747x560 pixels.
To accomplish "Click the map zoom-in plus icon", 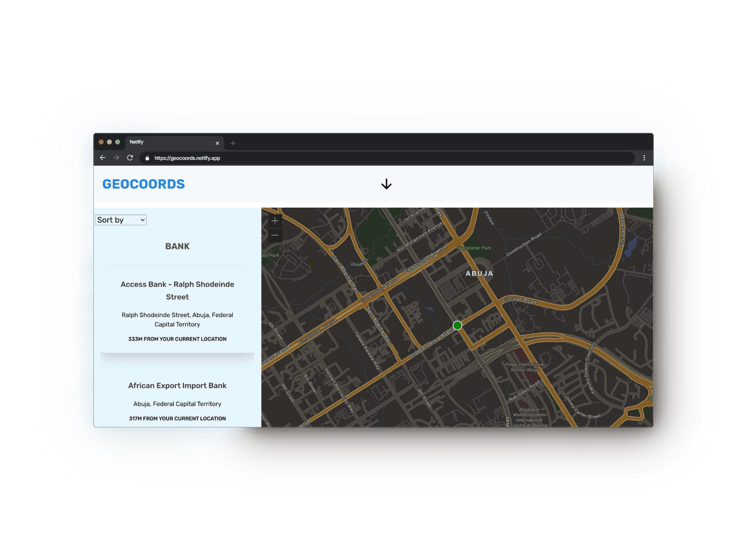I will coord(275,221).
